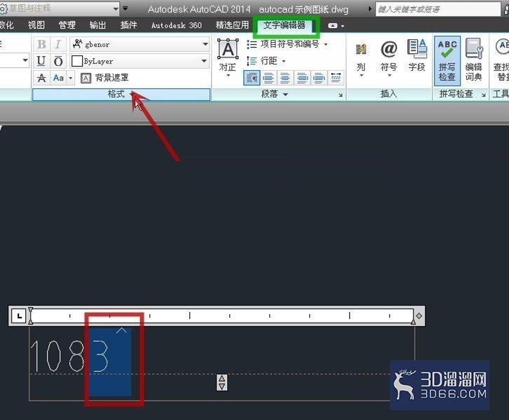Click the Aa change case icon
Viewport: 509px width, 420px height.
click(x=58, y=78)
